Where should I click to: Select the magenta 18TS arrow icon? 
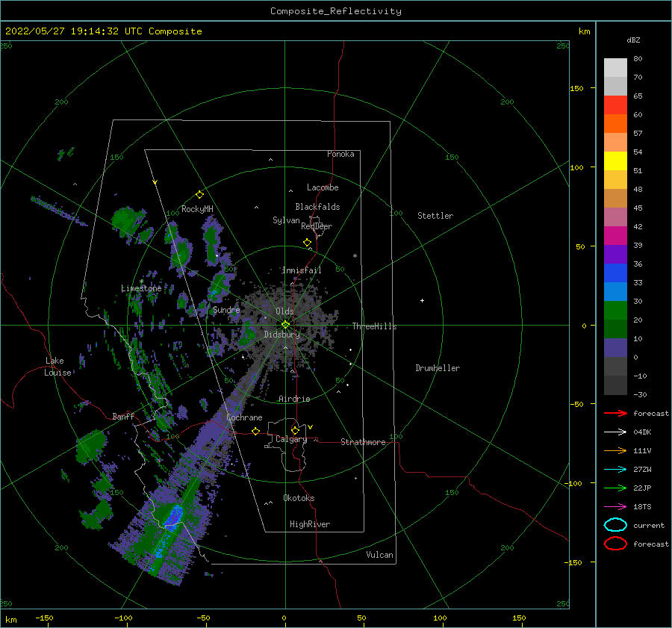[615, 507]
